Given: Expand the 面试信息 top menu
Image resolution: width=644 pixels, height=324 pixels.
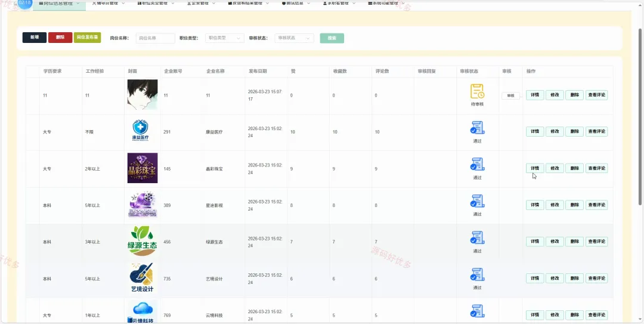Looking at the screenshot, I should pos(296,4).
